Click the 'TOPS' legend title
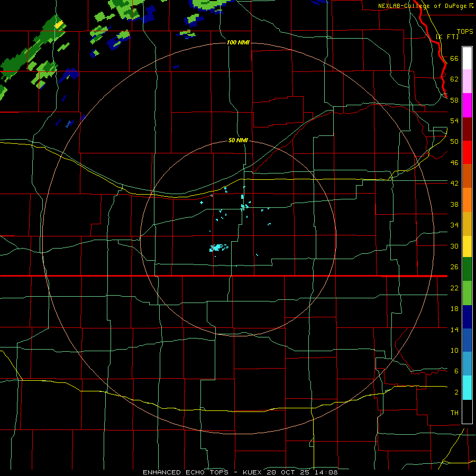Image resolution: width=476 pixels, height=476 pixels. pyautogui.click(x=465, y=32)
